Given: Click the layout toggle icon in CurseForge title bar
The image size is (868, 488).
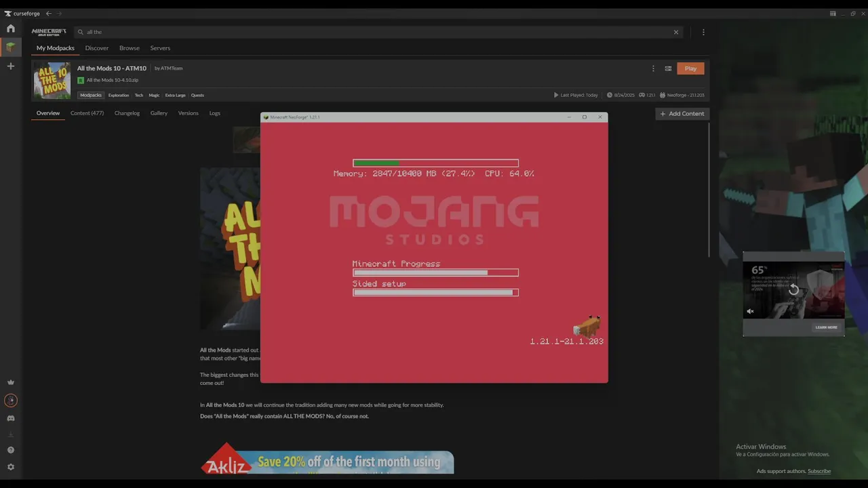Looking at the screenshot, I should pos(833,14).
